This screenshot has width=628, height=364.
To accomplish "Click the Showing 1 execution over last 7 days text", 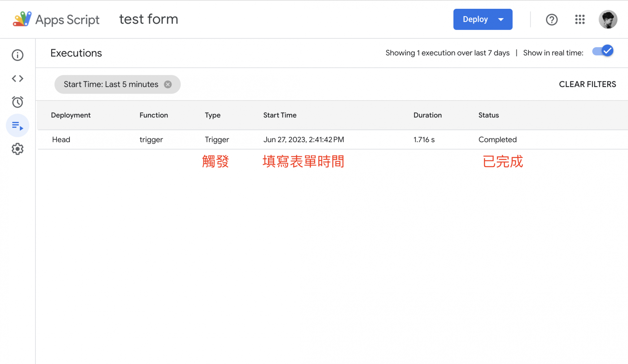I will click(447, 53).
